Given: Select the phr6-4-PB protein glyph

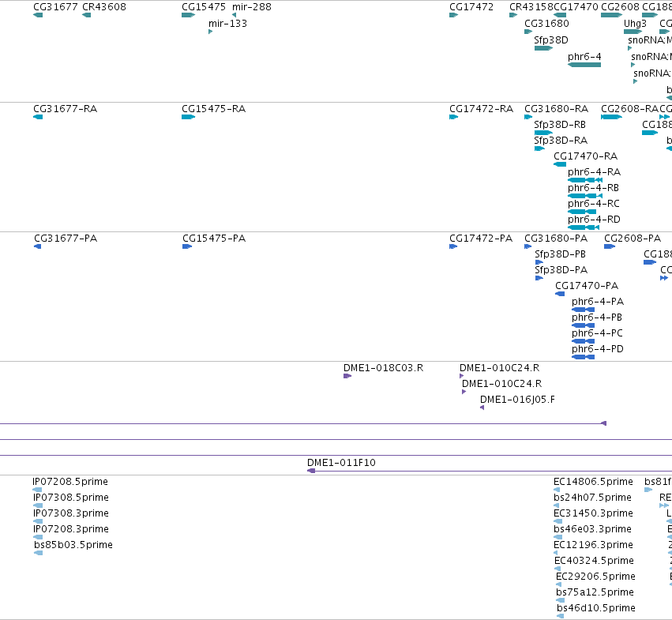Looking at the screenshot, I should click(x=583, y=325).
